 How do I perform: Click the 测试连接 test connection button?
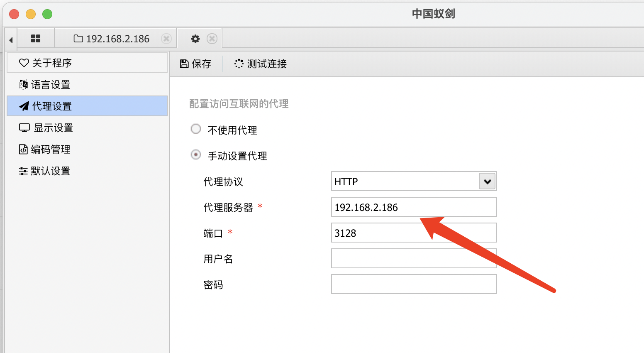tap(261, 64)
